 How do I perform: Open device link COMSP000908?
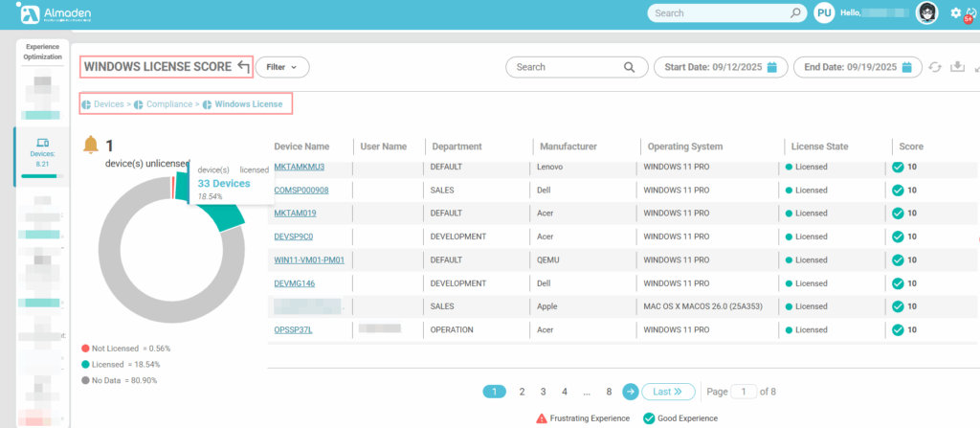coord(301,190)
